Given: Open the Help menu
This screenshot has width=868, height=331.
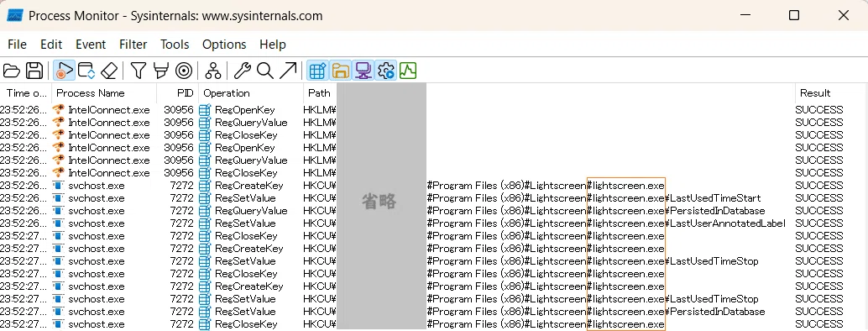Looking at the screenshot, I should pyautogui.click(x=273, y=45).
